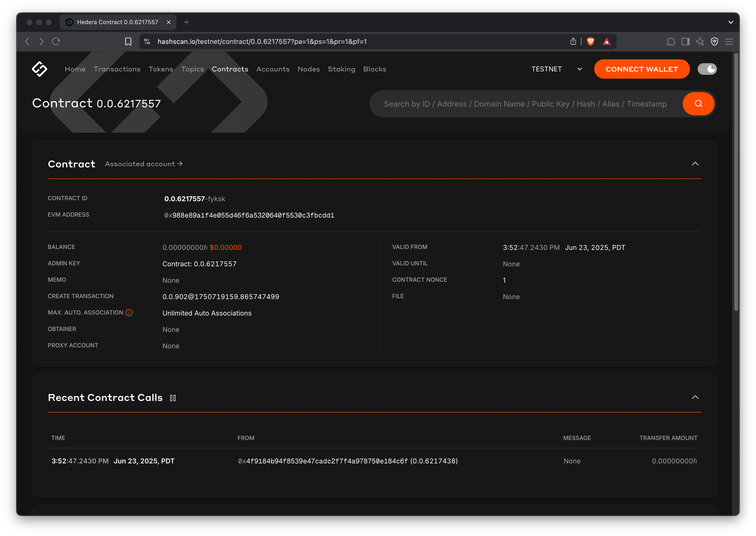The height and width of the screenshot is (536, 756).
Task: Open the Transactions menu item
Action: point(117,69)
